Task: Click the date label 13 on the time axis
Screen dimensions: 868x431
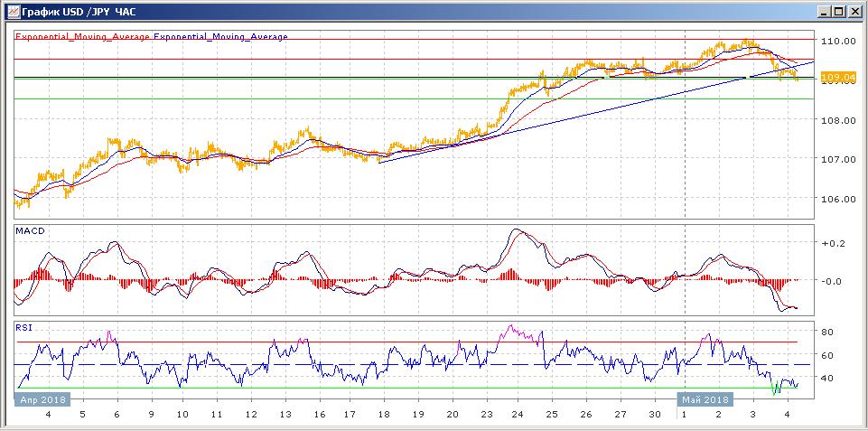Action: pyautogui.click(x=285, y=415)
